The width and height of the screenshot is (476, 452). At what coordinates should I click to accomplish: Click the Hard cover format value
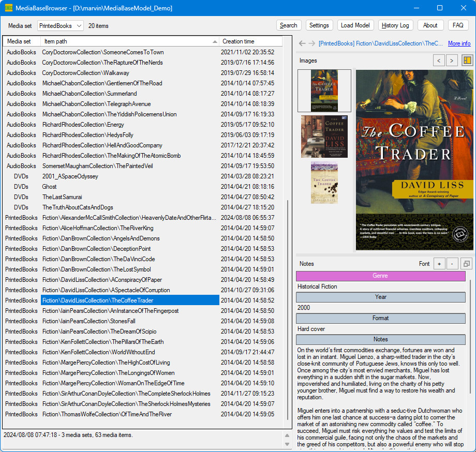pos(311,329)
